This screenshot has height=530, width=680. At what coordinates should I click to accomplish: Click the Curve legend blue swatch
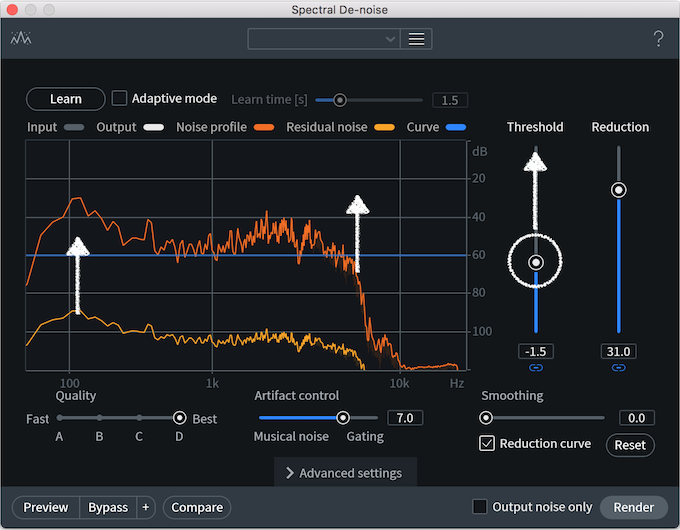(456, 128)
